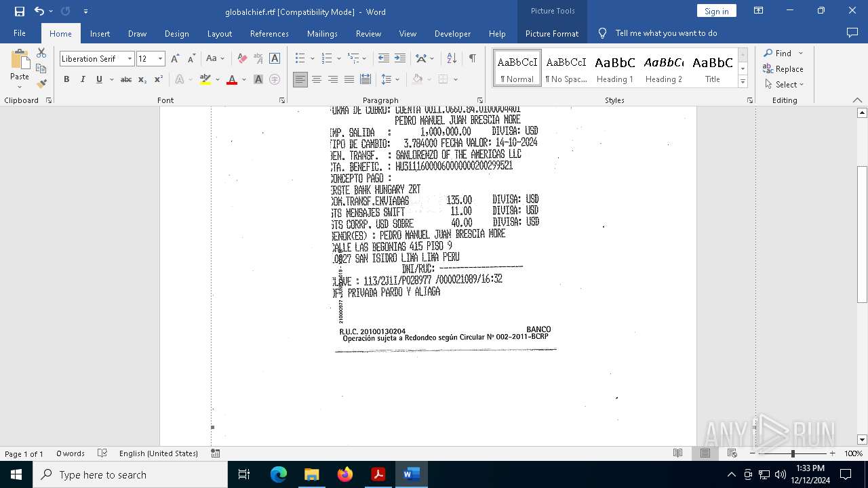Expand the Styles gallery More arrow
This screenshot has width=868, height=488.
[743, 81]
